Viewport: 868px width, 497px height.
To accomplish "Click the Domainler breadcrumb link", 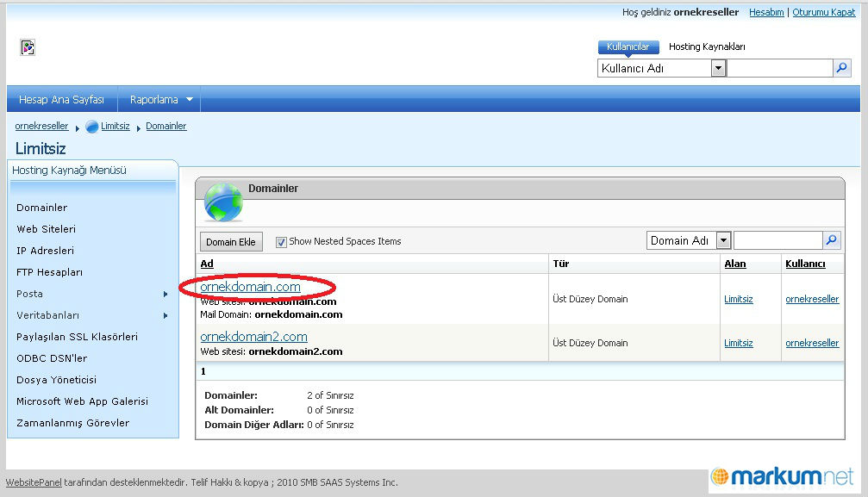I will point(166,126).
